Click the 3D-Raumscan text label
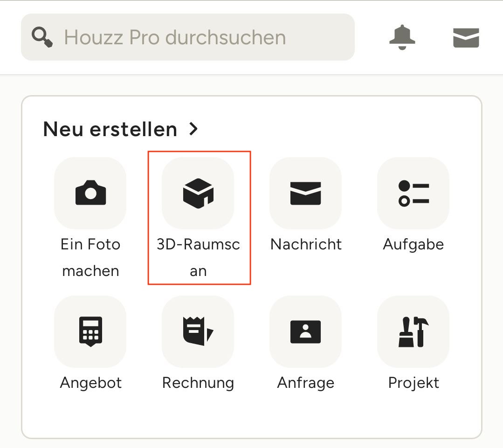The image size is (503, 448). [198, 257]
